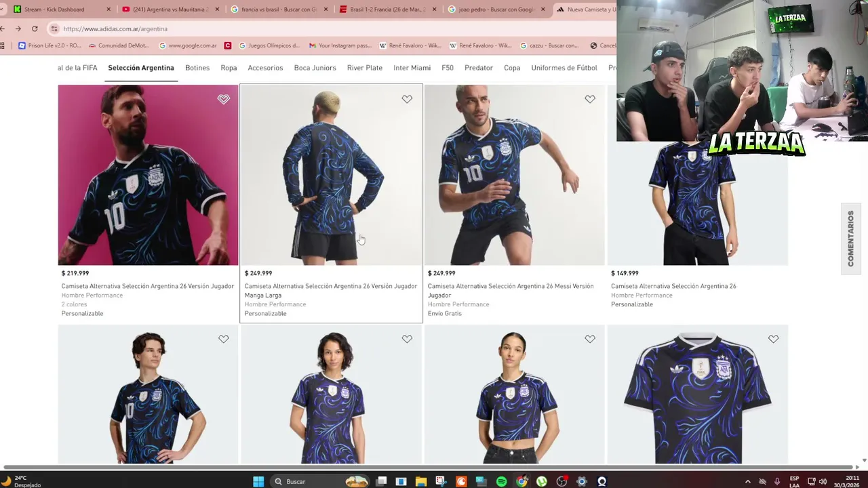Show hidden system tray icons
The image size is (868, 488).
(x=748, y=481)
